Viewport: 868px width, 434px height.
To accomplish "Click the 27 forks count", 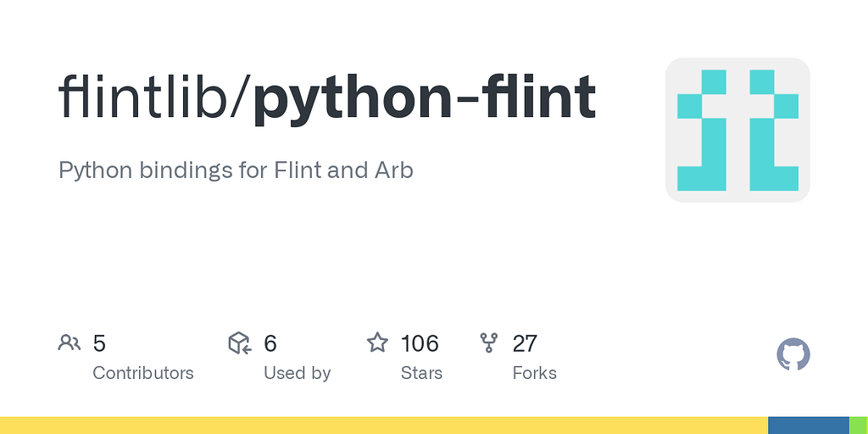I will [525, 344].
